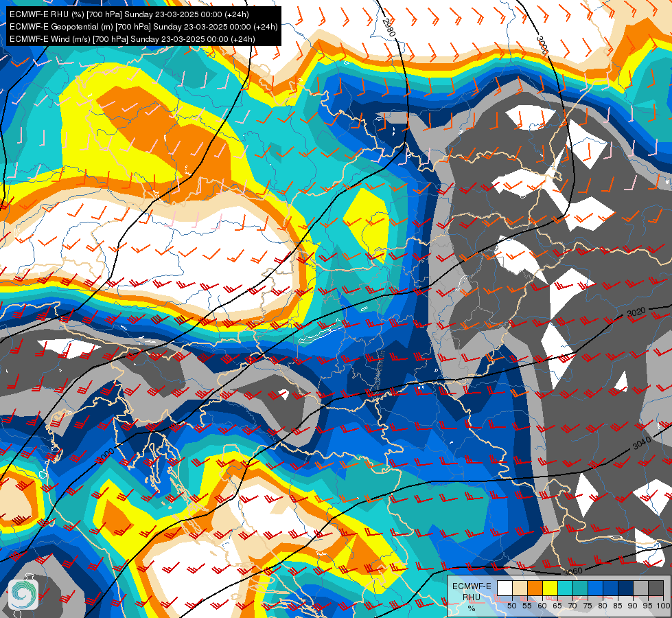672x618 pixels.
Task: Click the legend value 65
Action: point(557,606)
